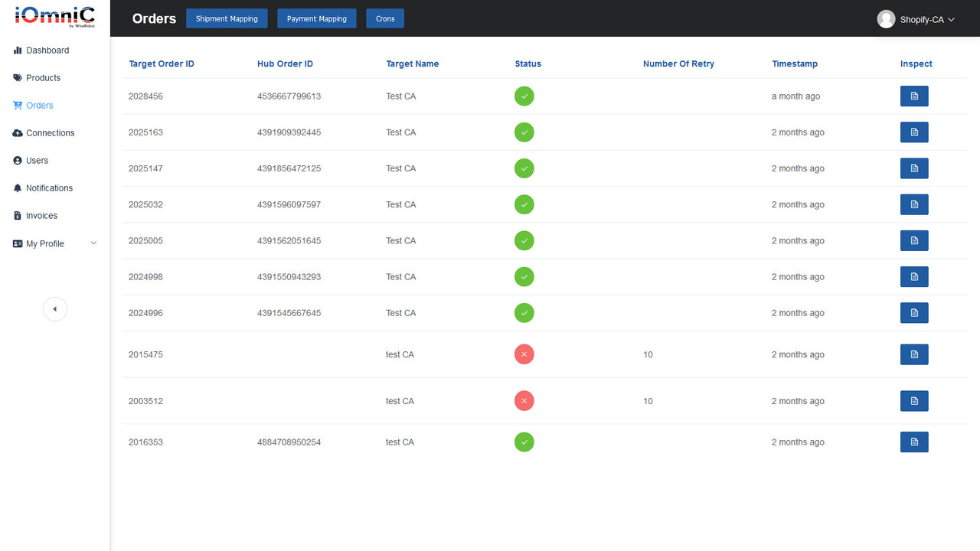
Task: Open the Shopify-CA account dropdown
Action: pos(916,19)
